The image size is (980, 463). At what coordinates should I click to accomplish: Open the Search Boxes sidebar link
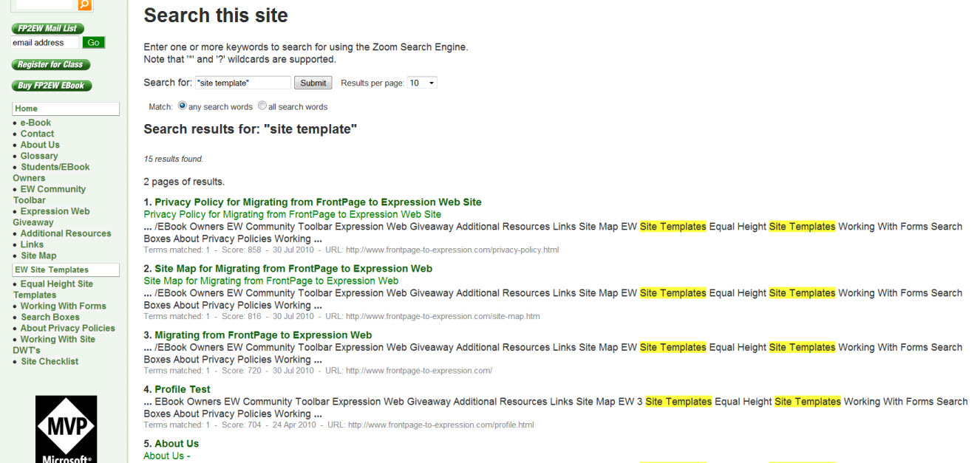(50, 317)
